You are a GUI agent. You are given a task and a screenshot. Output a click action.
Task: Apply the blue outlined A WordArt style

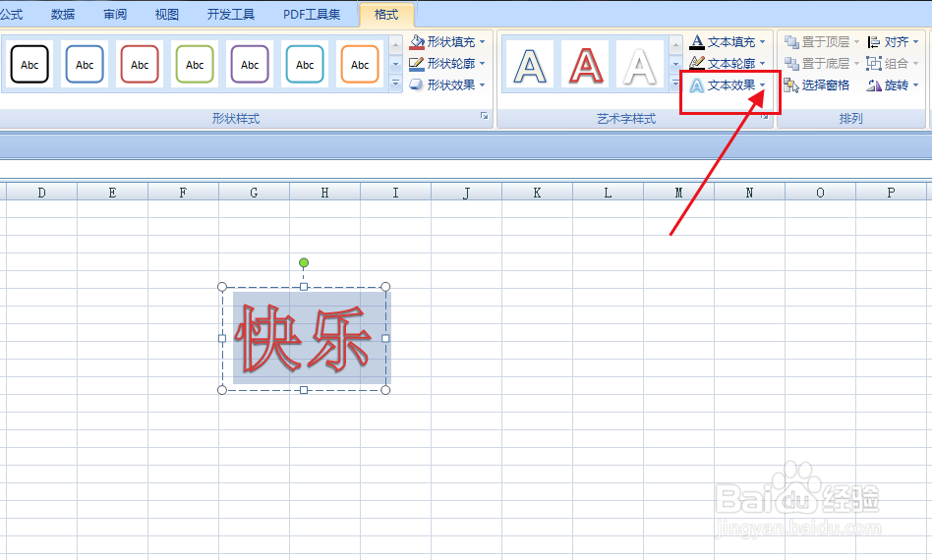click(x=530, y=65)
